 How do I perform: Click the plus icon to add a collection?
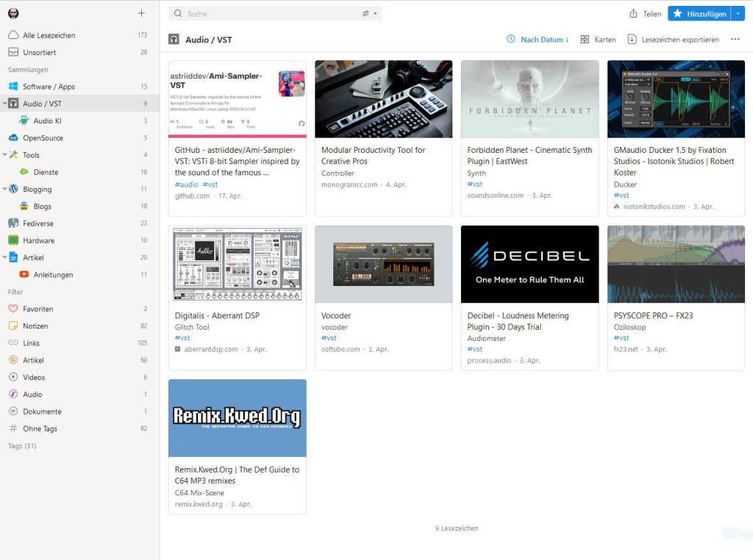[141, 13]
